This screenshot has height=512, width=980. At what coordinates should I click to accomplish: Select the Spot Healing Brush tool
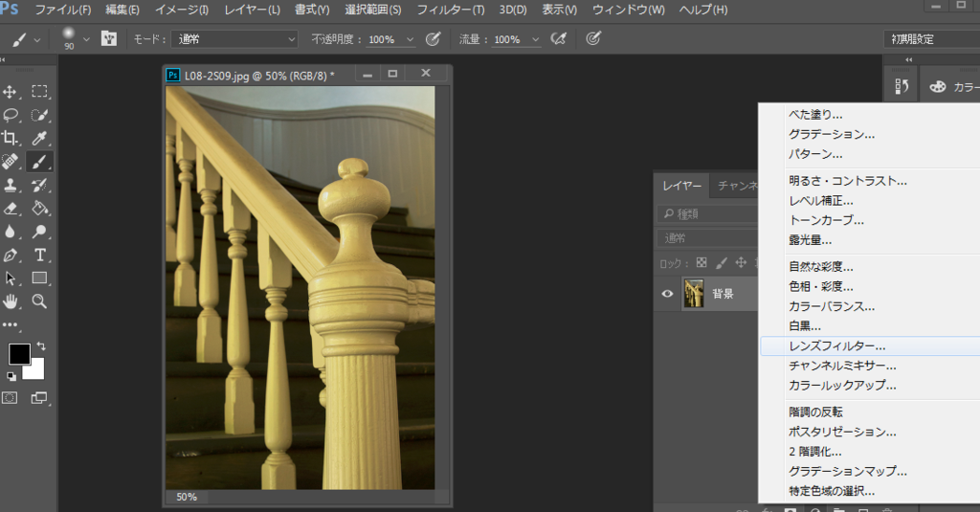10,162
